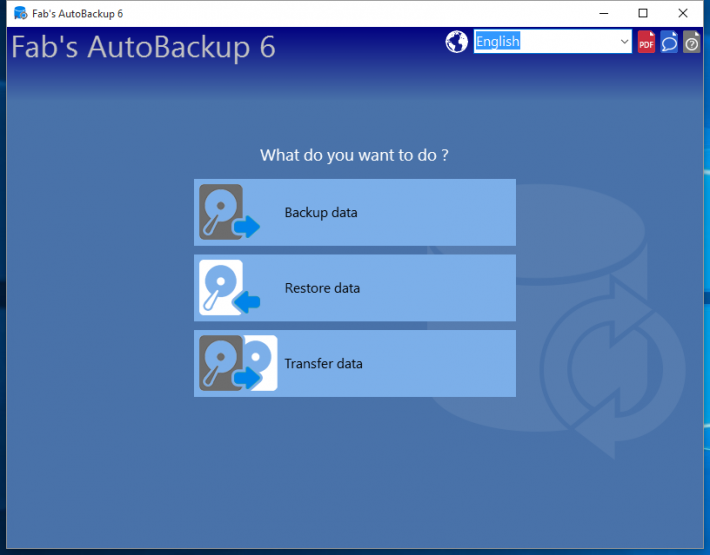Choose the Backup data option
Image resolution: width=710 pixels, height=555 pixels.
[x=355, y=212]
